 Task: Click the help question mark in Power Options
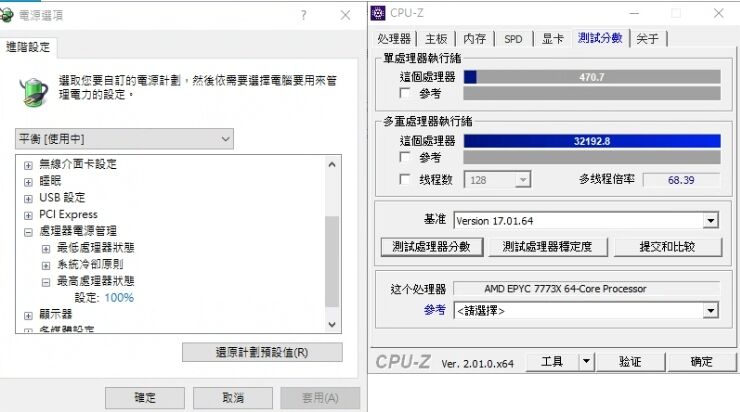(304, 16)
